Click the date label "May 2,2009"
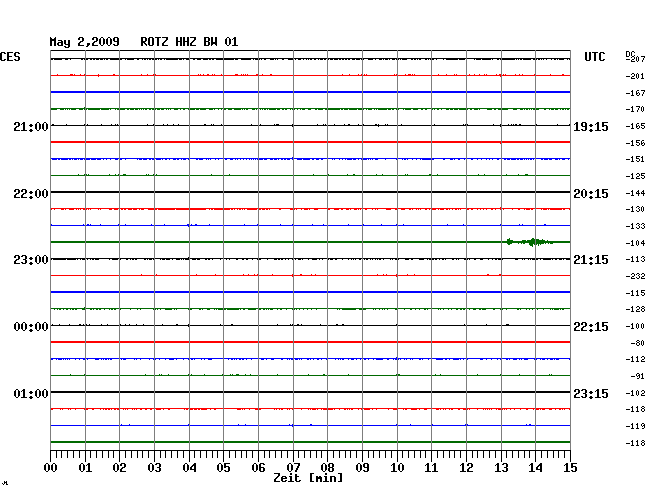This screenshot has width=650, height=494. [x=85, y=42]
